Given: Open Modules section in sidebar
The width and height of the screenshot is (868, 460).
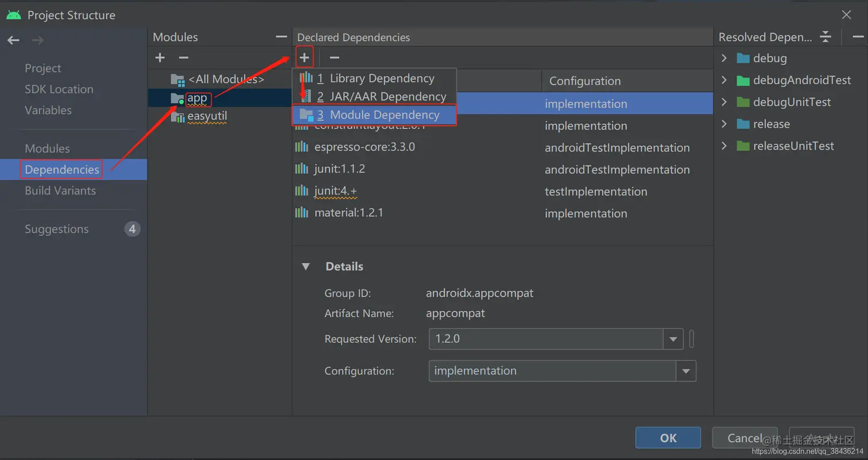Looking at the screenshot, I should coord(47,149).
